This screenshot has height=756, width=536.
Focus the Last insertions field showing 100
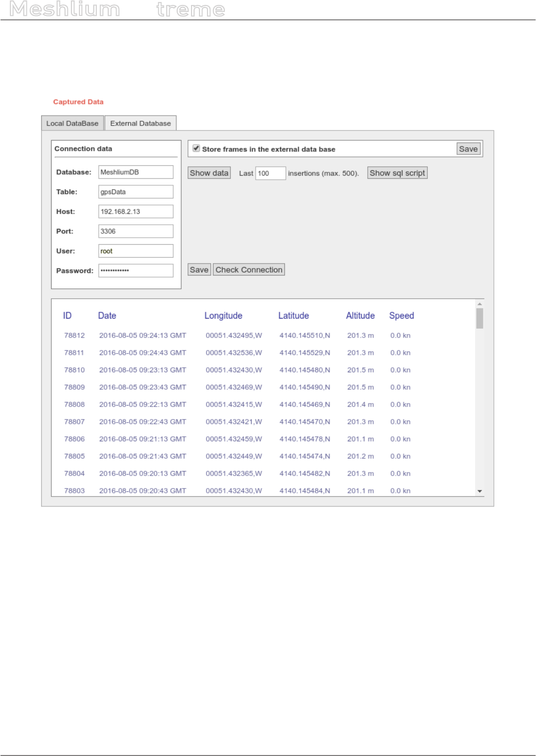coord(270,173)
